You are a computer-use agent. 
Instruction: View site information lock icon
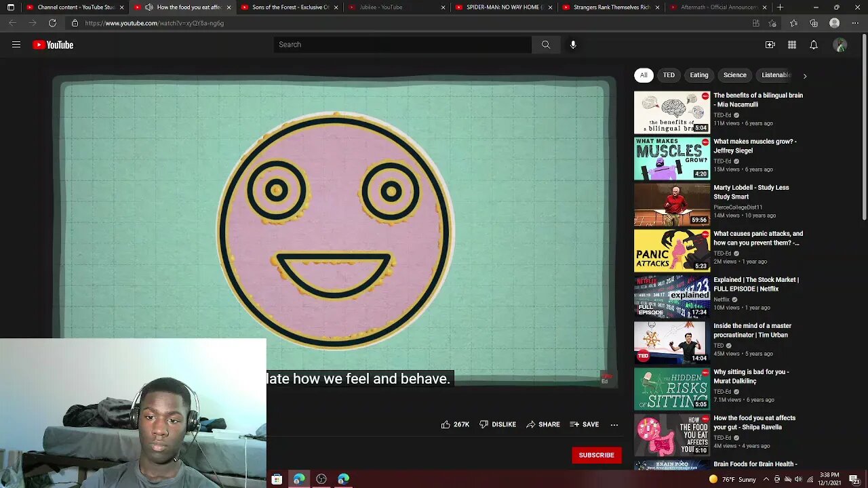(x=75, y=23)
